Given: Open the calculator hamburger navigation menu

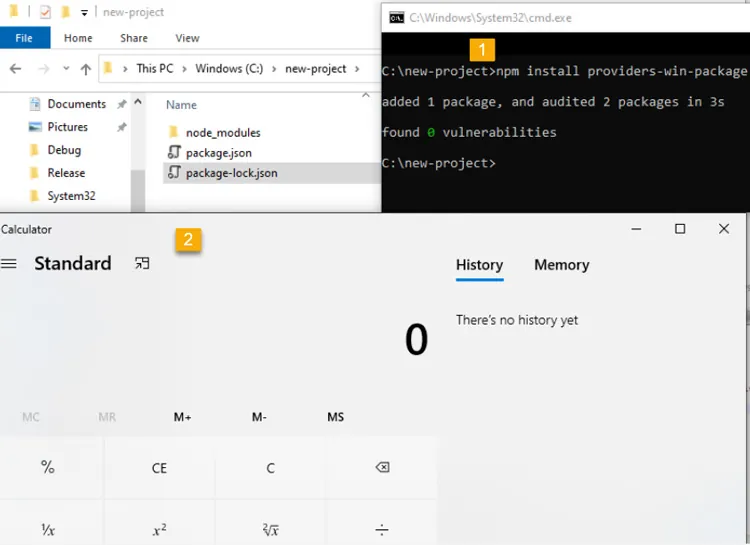Looking at the screenshot, I should click(x=9, y=263).
